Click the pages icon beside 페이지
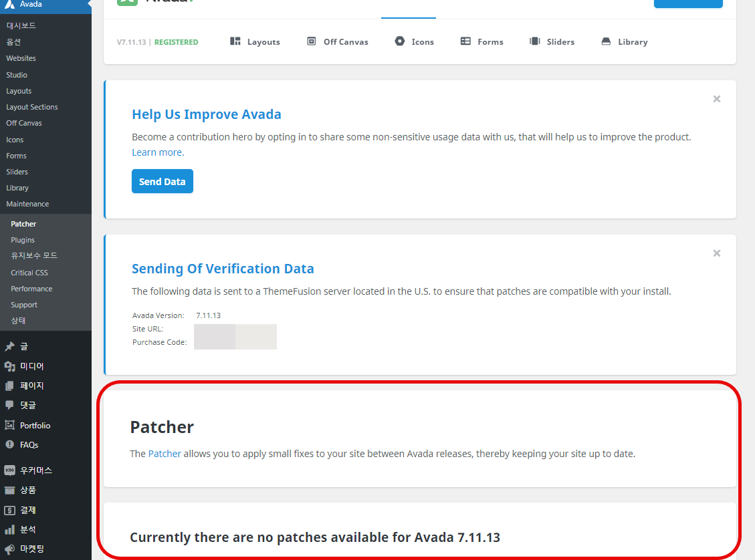The height and width of the screenshot is (560, 755). 9,386
